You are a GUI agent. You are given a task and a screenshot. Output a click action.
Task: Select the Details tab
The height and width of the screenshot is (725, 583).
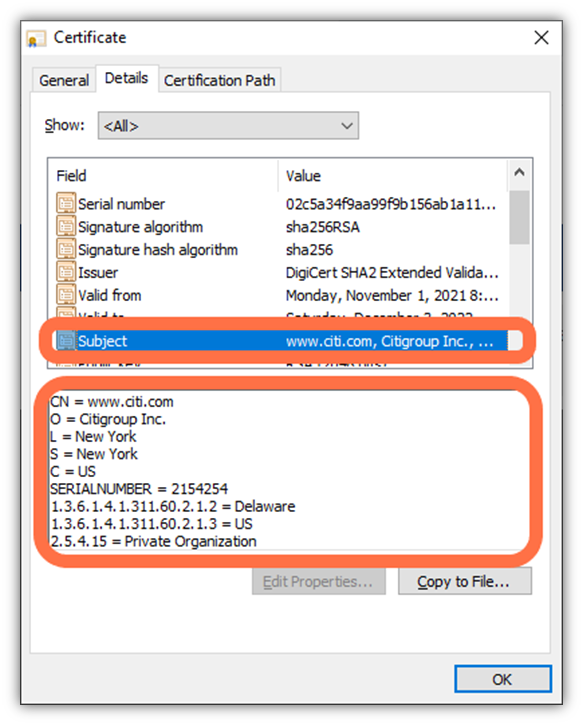pos(126,78)
